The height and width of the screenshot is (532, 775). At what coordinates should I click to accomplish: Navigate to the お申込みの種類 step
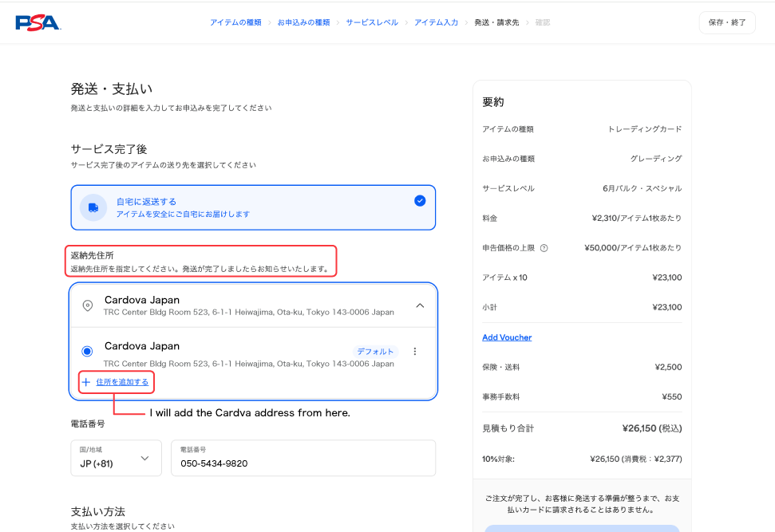[303, 22]
